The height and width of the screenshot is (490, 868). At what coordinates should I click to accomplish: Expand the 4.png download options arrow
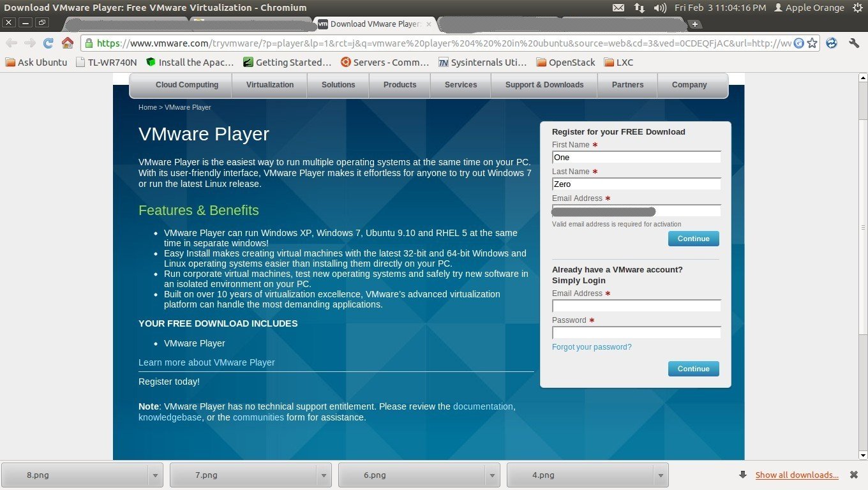pyautogui.click(x=661, y=475)
